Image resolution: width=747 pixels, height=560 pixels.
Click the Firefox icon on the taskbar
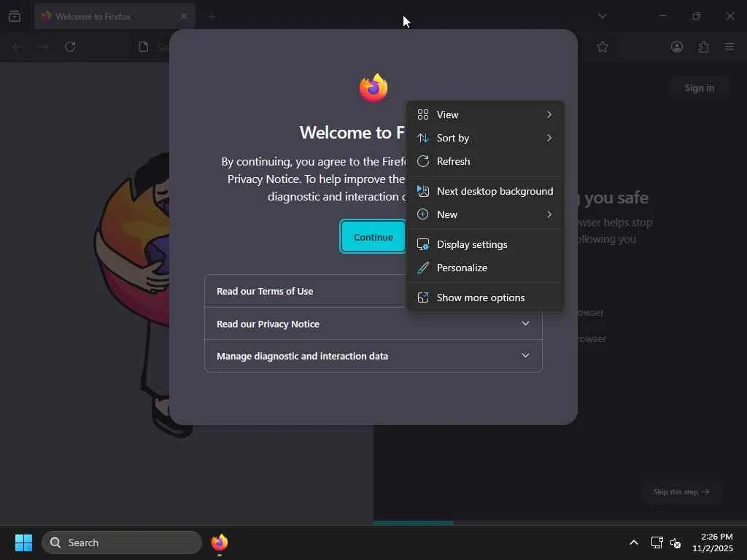[x=220, y=542]
